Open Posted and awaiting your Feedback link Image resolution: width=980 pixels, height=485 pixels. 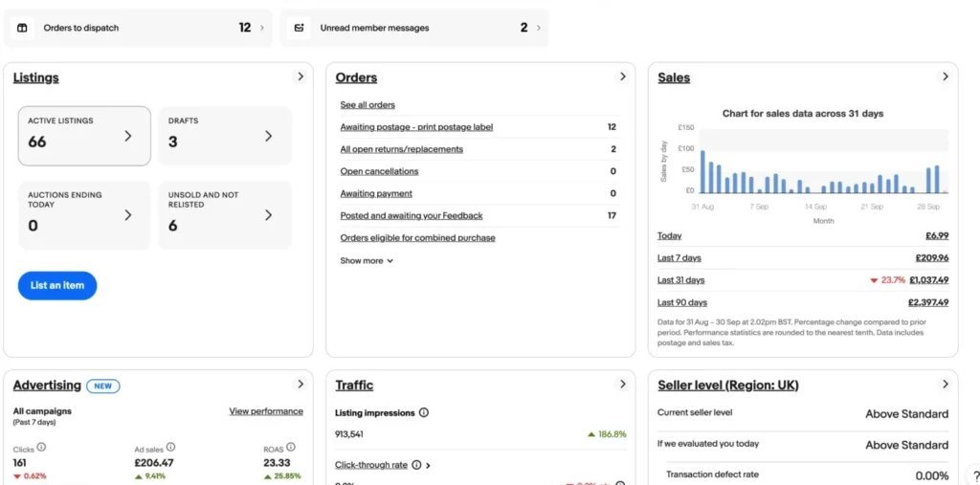point(412,215)
